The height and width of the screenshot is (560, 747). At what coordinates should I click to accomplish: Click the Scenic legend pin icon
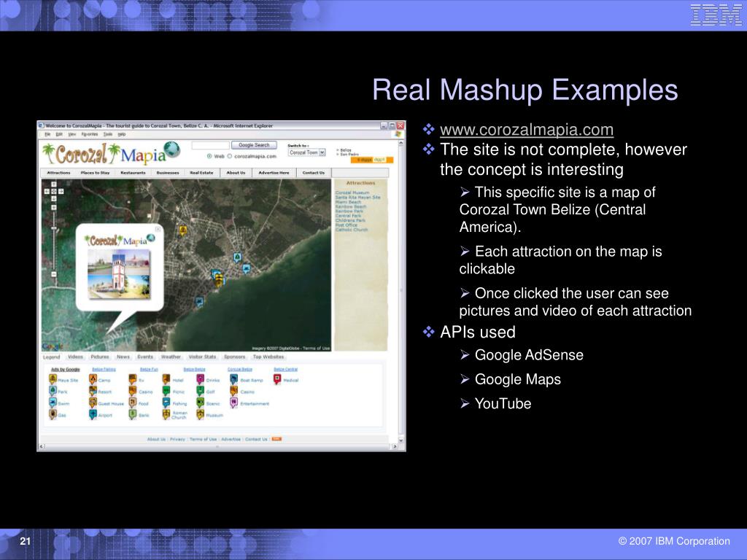(200, 402)
